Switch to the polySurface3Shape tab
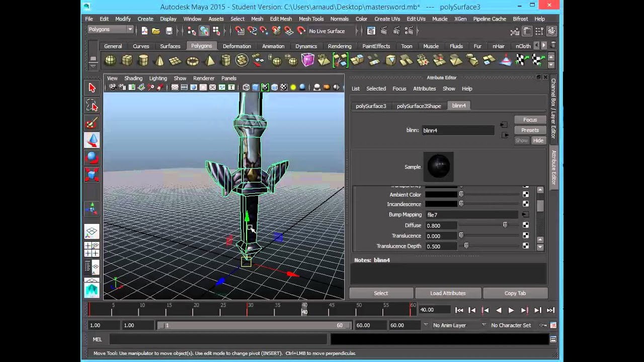This screenshot has height=362, width=644. tap(419, 106)
